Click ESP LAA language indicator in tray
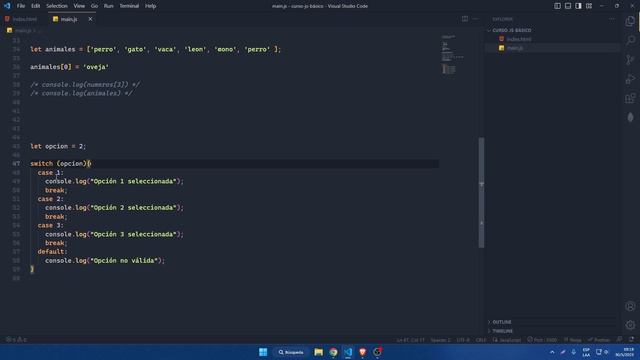The width and height of the screenshot is (640, 360). pyautogui.click(x=586, y=352)
